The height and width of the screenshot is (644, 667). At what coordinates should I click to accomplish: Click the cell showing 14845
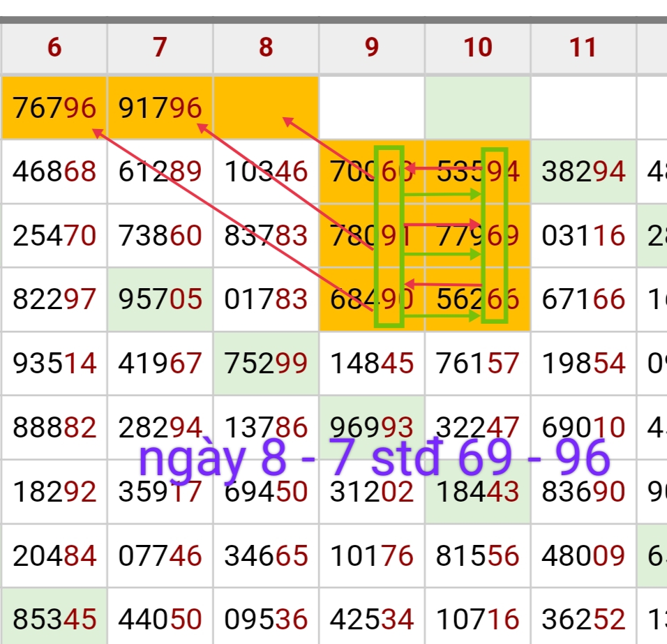372,364
